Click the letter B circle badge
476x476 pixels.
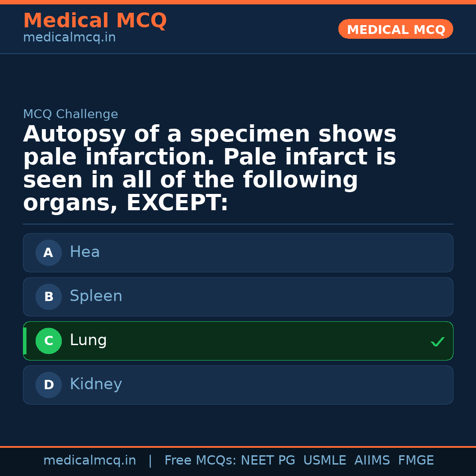[48, 297]
